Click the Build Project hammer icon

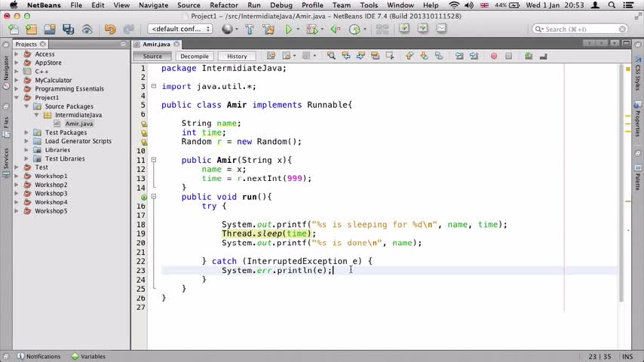[250, 29]
